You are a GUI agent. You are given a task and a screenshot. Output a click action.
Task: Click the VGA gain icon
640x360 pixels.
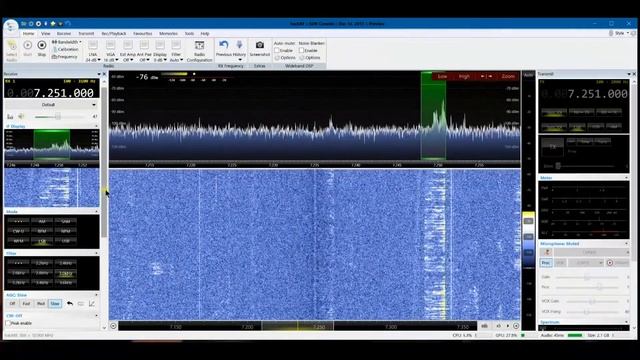click(111, 45)
